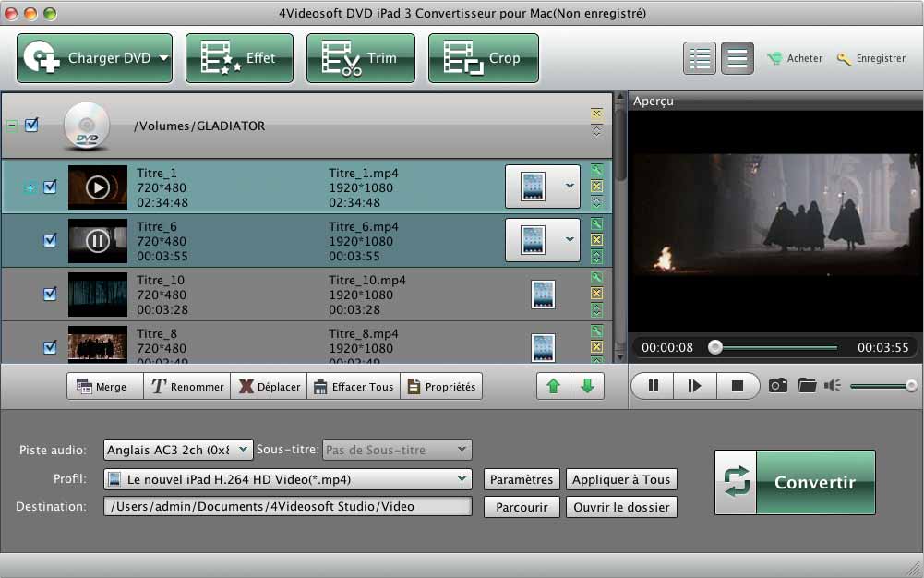Expand the Titre_1 iPad profile dropdown

point(570,187)
